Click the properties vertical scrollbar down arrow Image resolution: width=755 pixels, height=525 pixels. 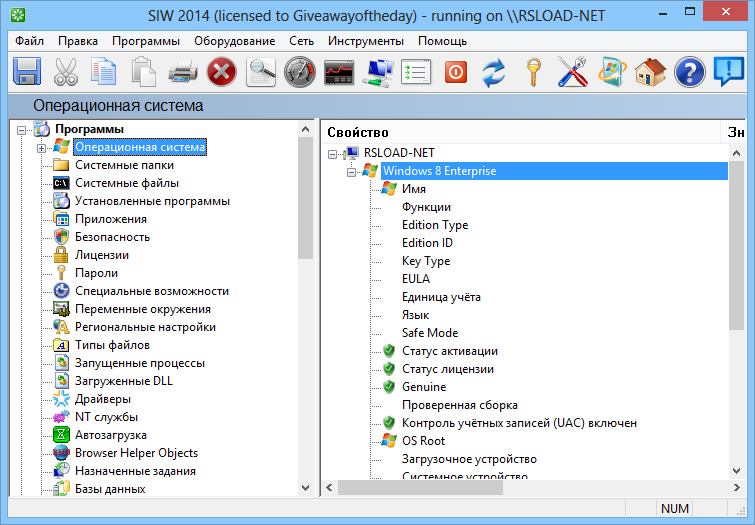pos(736,471)
